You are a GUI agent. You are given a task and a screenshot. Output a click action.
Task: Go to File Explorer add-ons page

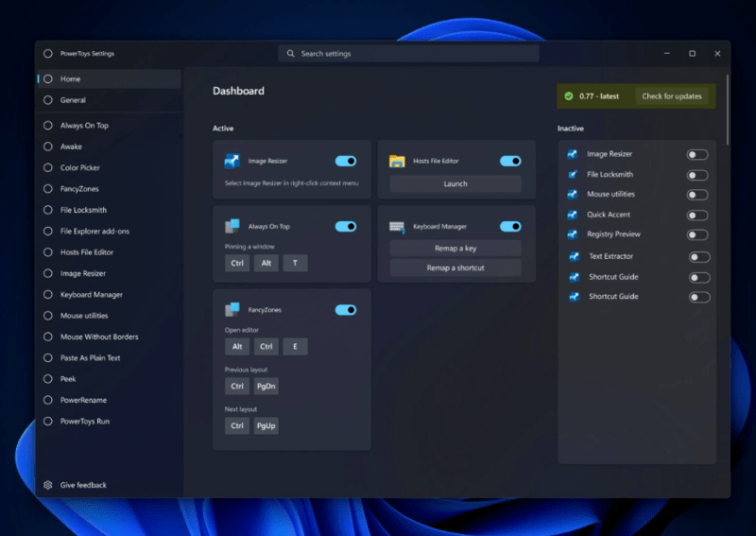[110, 231]
